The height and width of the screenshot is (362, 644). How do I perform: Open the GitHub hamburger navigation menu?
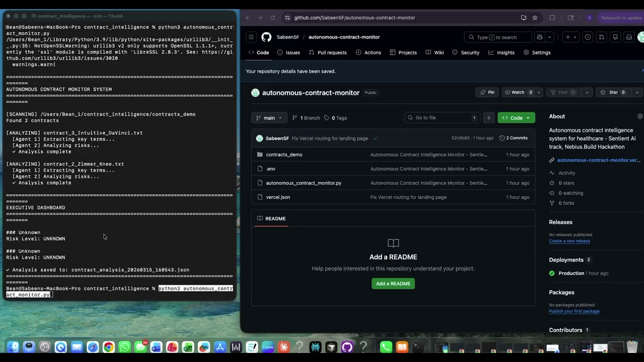point(251,37)
